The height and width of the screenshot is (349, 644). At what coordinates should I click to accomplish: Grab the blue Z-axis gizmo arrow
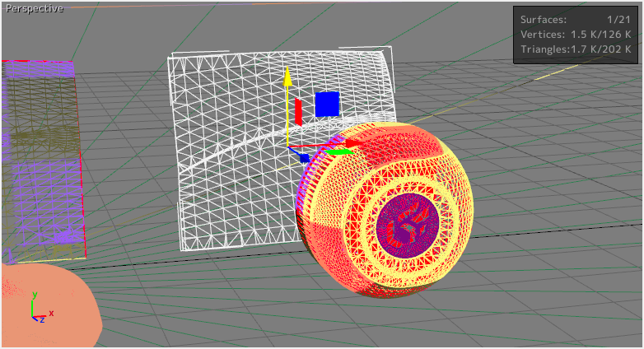click(304, 158)
